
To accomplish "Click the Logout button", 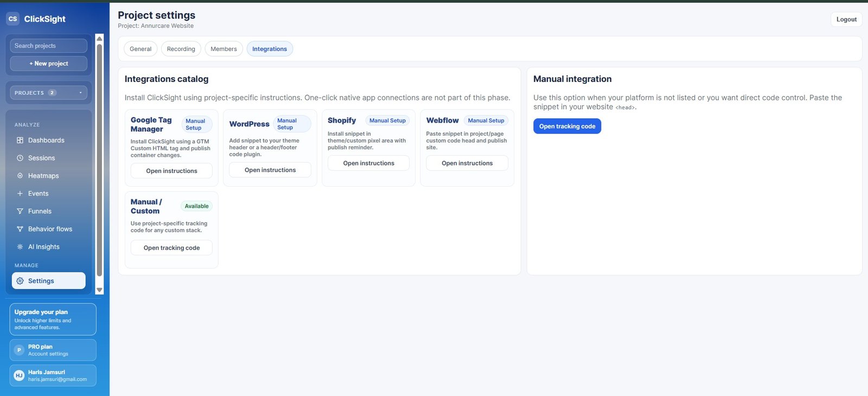I will pyautogui.click(x=846, y=20).
